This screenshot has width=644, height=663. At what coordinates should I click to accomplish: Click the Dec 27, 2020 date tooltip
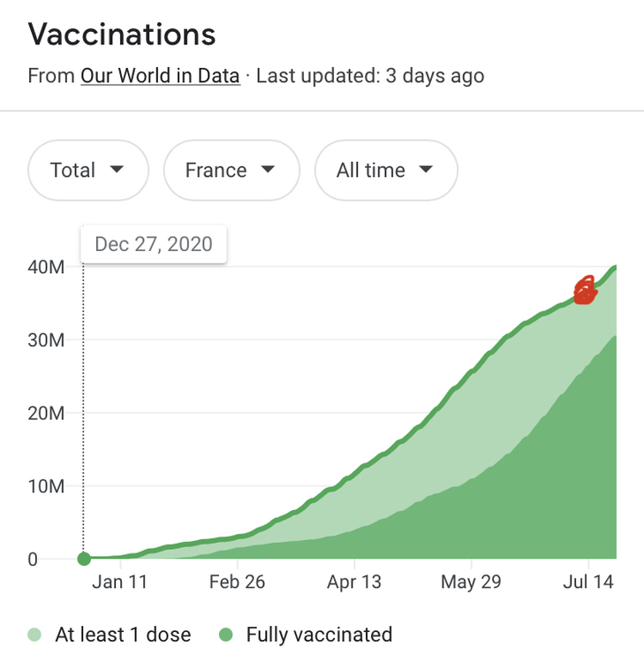tap(154, 244)
